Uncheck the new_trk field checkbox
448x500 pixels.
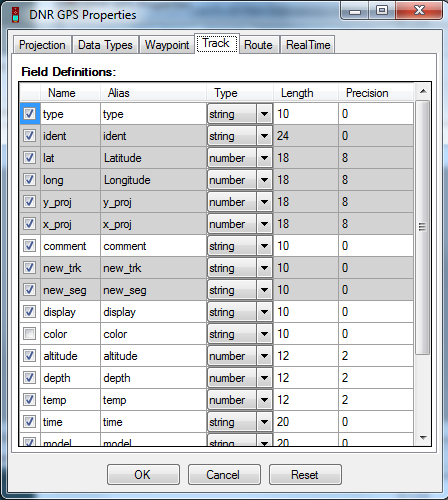point(29,268)
